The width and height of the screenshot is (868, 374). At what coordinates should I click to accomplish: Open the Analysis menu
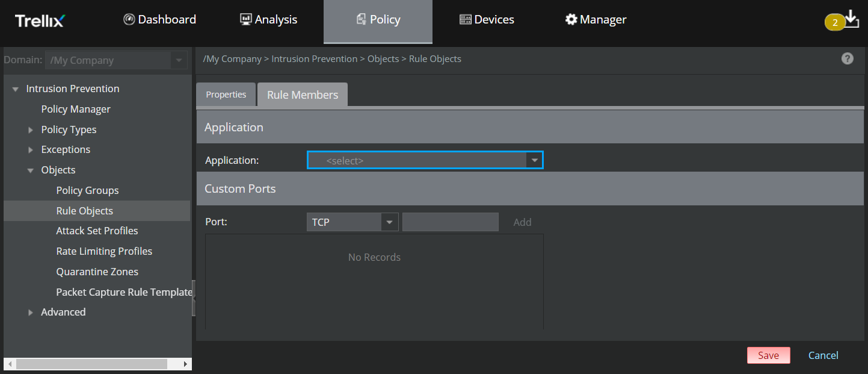[269, 20]
